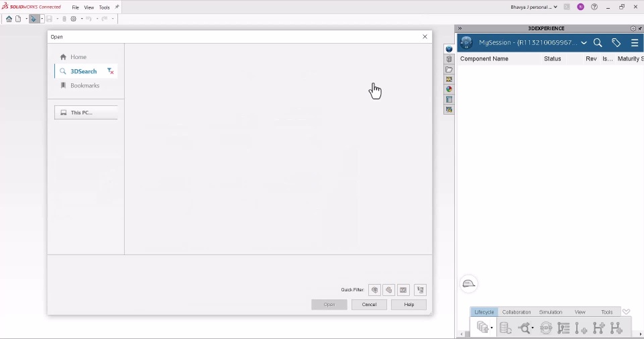Click the disabled Open button
Screen dimensions: 644x339
(329, 305)
